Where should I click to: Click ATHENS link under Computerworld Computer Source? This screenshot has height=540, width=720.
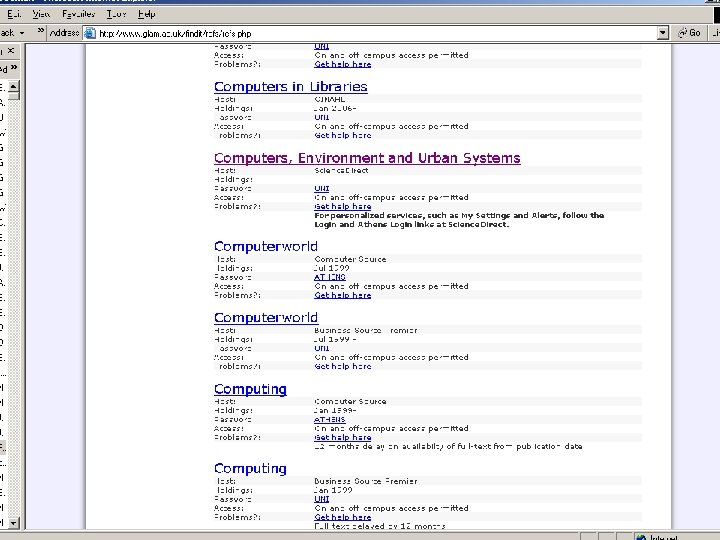pos(330,277)
